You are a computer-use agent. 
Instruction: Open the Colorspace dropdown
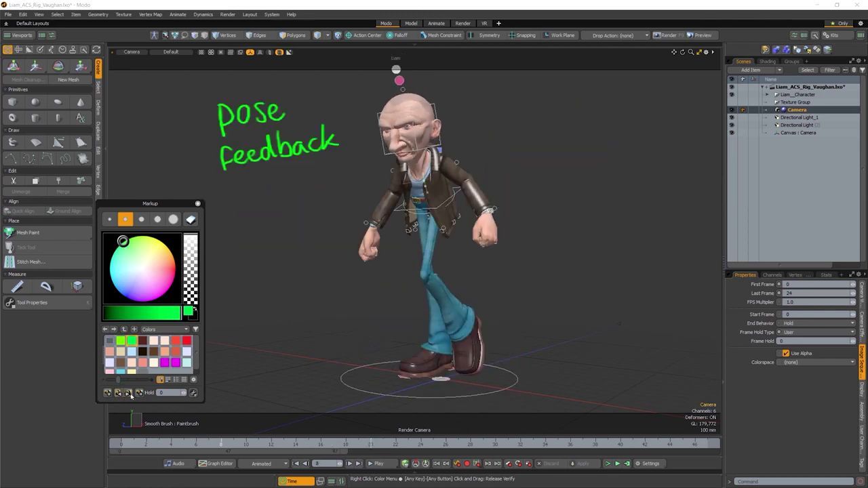coord(818,362)
